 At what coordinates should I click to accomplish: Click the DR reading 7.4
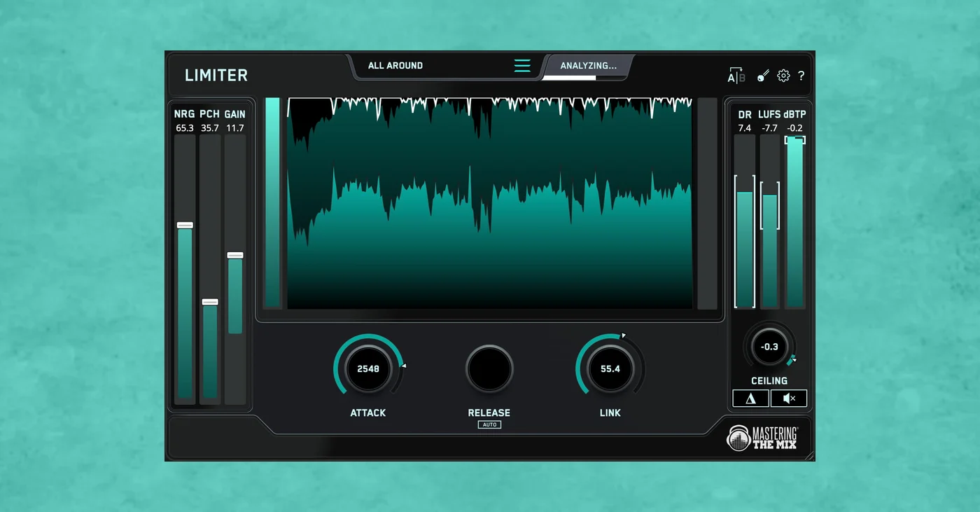click(745, 128)
